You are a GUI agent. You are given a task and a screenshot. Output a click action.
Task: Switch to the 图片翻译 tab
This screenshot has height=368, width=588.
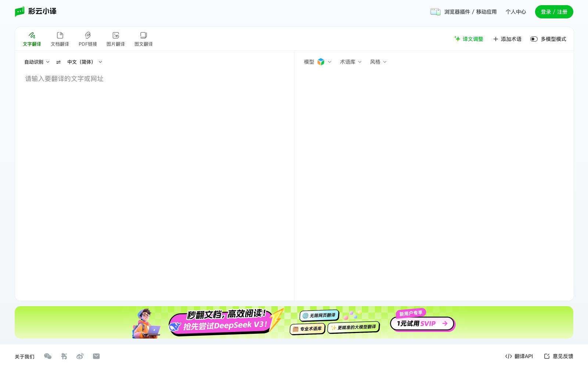(x=116, y=39)
